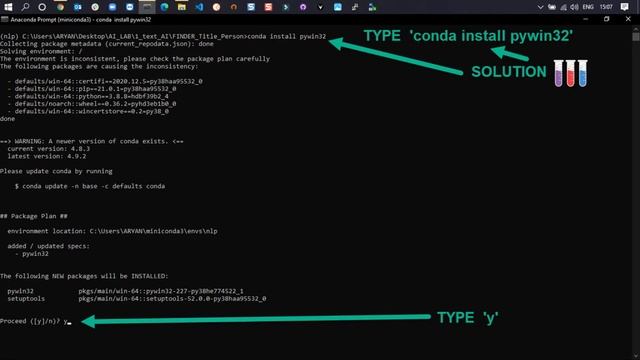Click the '- pywin32' spec entry
640x360 pixels.
tap(31, 253)
